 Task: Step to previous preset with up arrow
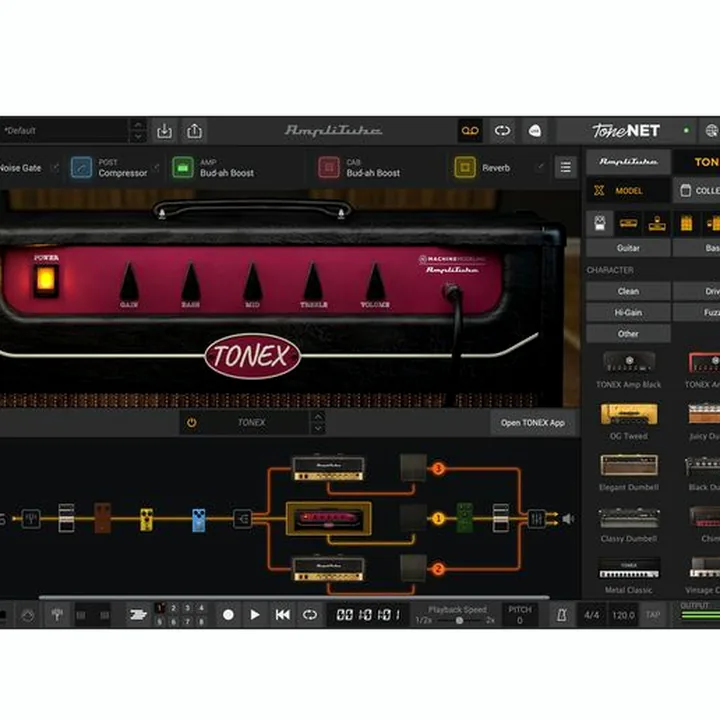point(138,124)
